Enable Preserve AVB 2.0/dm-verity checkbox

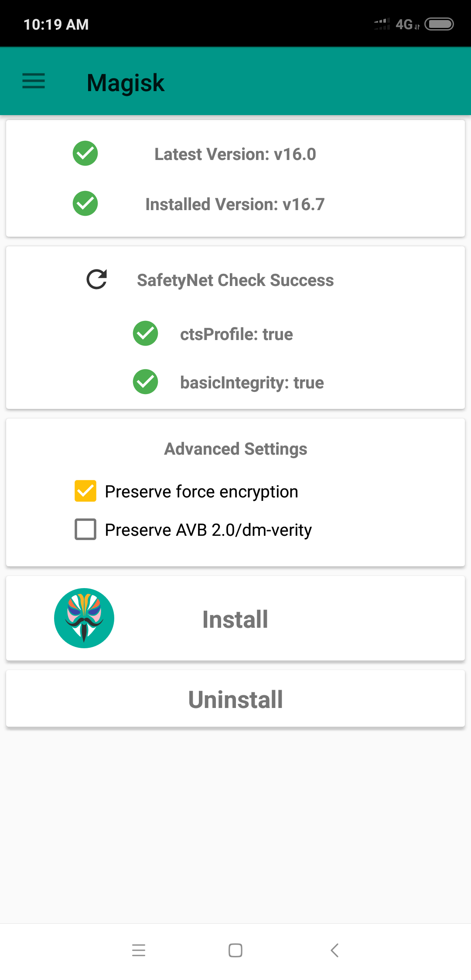(85, 529)
